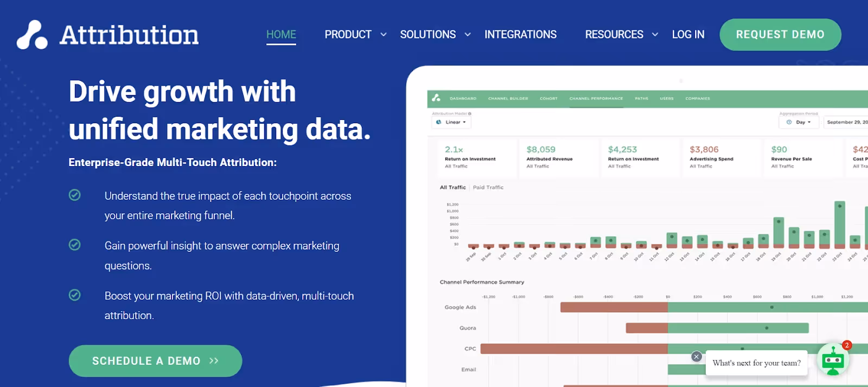Click the 2.1x Return on Investment card
This screenshot has height=387, width=868.
tap(477, 157)
